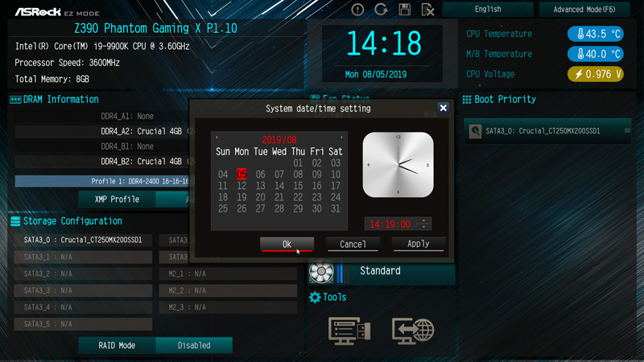This screenshot has height=362, width=644.
Task: Go to previous month in calendar
Action: pos(217,138)
